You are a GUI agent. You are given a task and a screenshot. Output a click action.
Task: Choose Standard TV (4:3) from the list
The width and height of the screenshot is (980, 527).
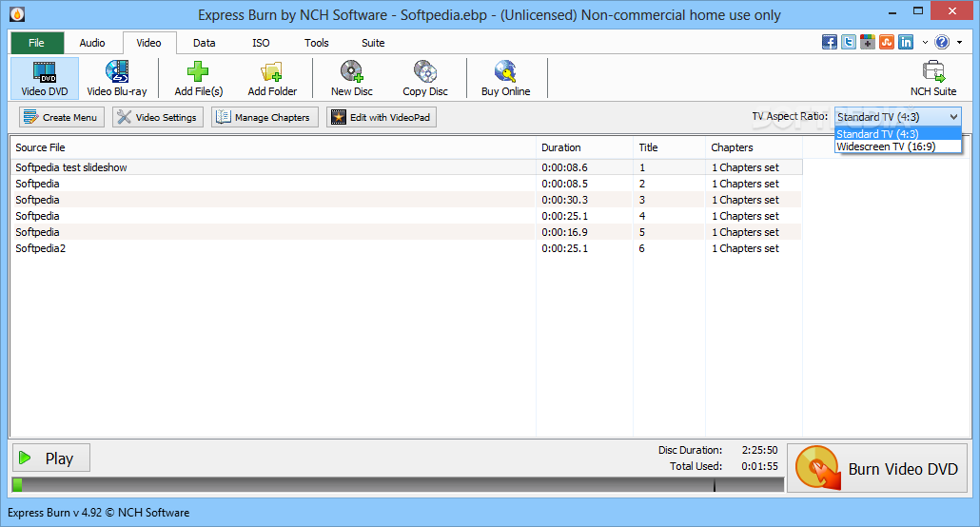tap(897, 134)
